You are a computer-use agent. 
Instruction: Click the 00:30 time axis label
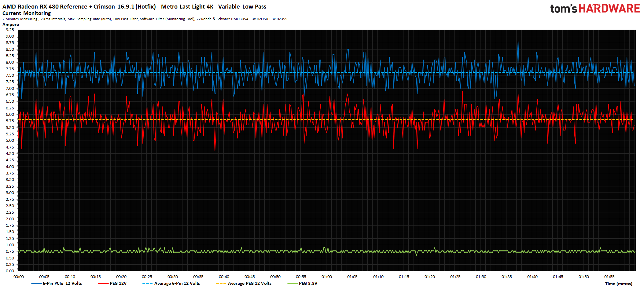tap(173, 277)
